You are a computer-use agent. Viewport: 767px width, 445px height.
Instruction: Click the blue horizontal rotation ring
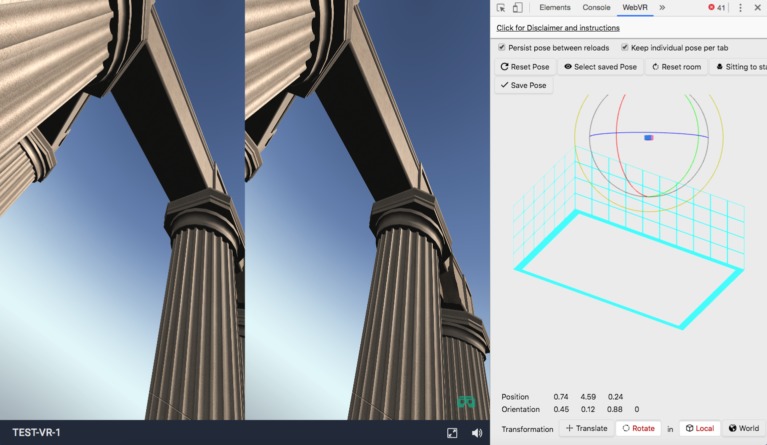pyautogui.click(x=648, y=133)
